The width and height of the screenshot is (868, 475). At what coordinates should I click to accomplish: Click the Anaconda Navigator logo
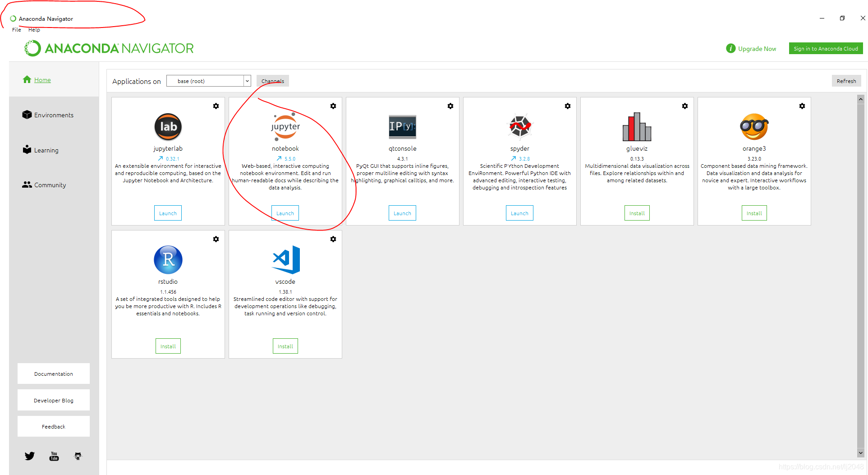(109, 48)
